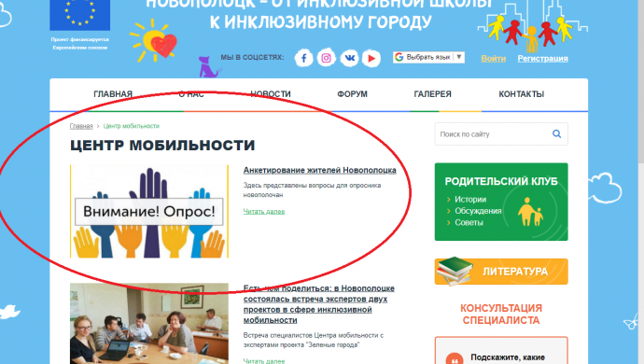Click Читать далее under the experts meeting article
644x364 pixels.
pos(264,361)
